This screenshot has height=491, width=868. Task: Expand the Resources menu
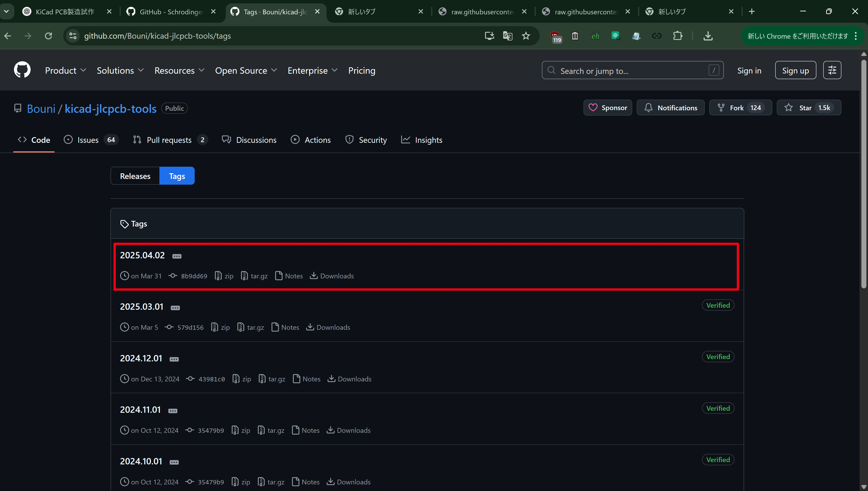179,70
